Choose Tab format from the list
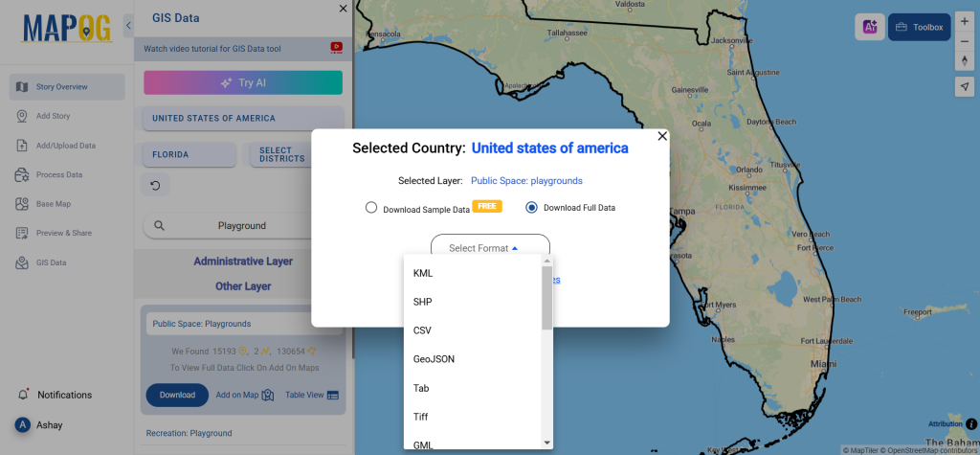The width and height of the screenshot is (980, 455). point(473,388)
